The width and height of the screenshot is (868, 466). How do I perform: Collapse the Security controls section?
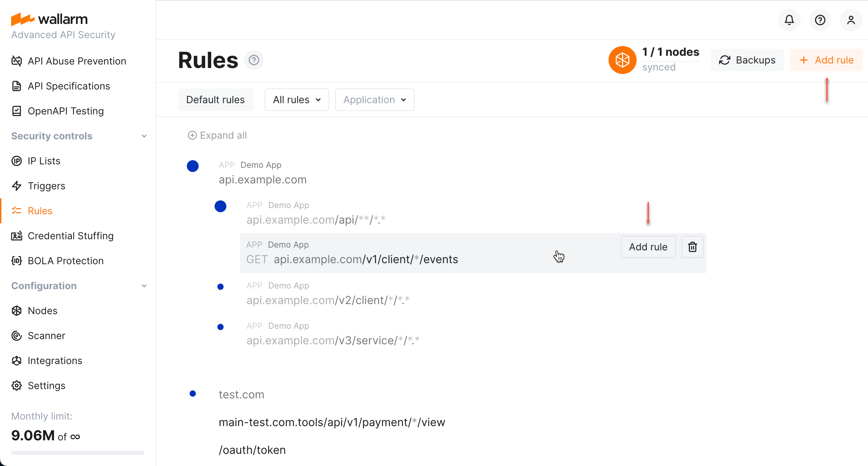point(144,136)
